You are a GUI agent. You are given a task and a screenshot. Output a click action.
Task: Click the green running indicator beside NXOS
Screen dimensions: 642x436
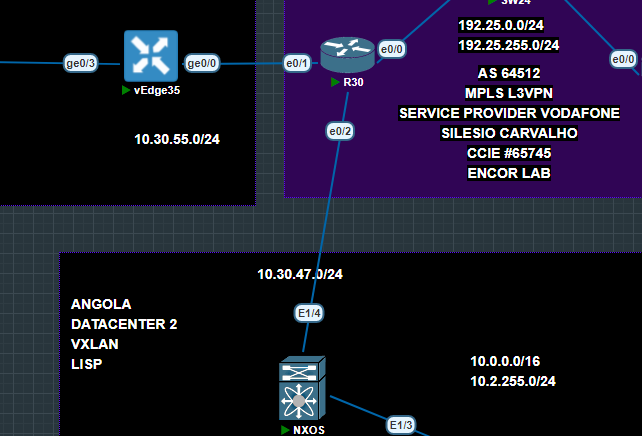coord(285,430)
